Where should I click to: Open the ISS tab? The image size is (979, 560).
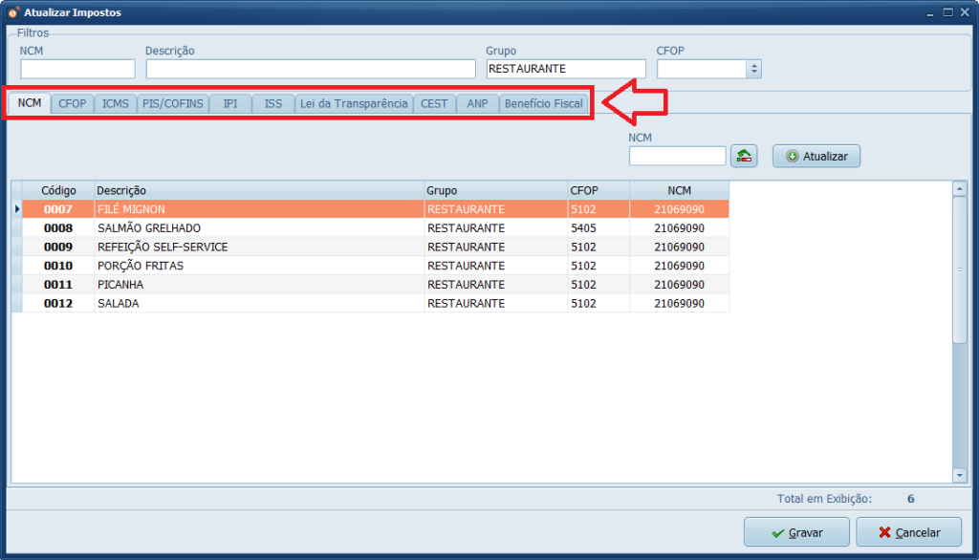click(x=273, y=103)
